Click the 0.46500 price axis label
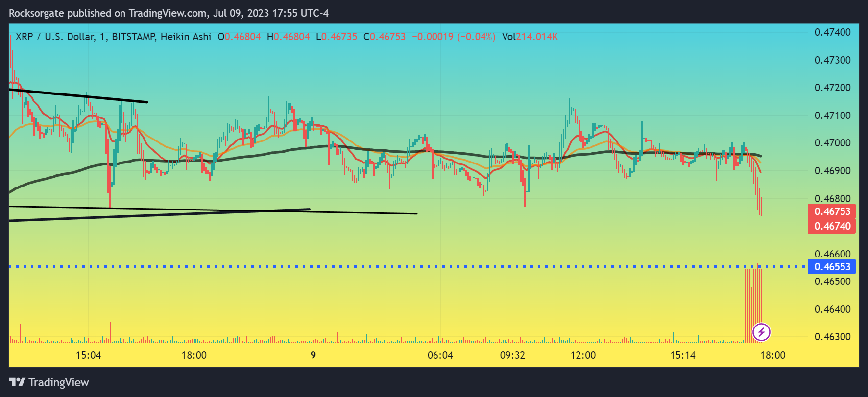The width and height of the screenshot is (868, 397). pyautogui.click(x=832, y=281)
